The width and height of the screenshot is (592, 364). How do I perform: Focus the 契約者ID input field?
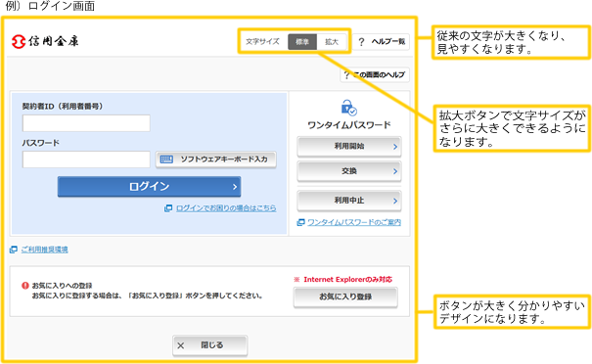tap(86, 123)
